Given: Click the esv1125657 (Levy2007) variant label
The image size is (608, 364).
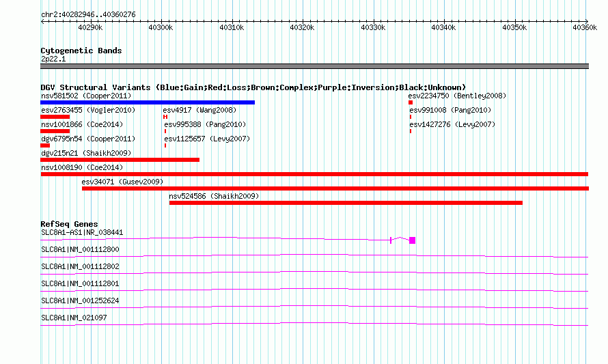Looking at the screenshot, I should pos(207,139).
